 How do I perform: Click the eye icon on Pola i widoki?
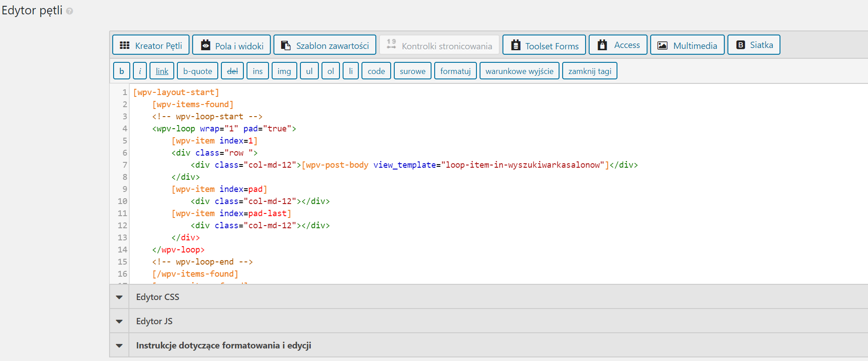(206, 45)
